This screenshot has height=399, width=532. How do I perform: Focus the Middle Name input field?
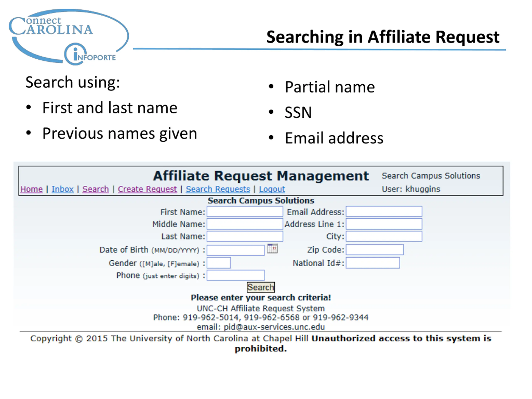(245, 224)
